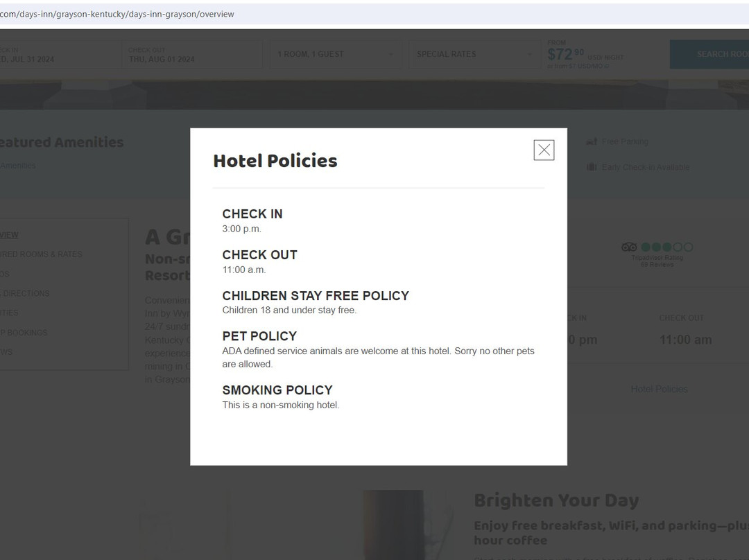Open the Hotel Policies link
This screenshot has height=560, width=749.
pos(659,389)
